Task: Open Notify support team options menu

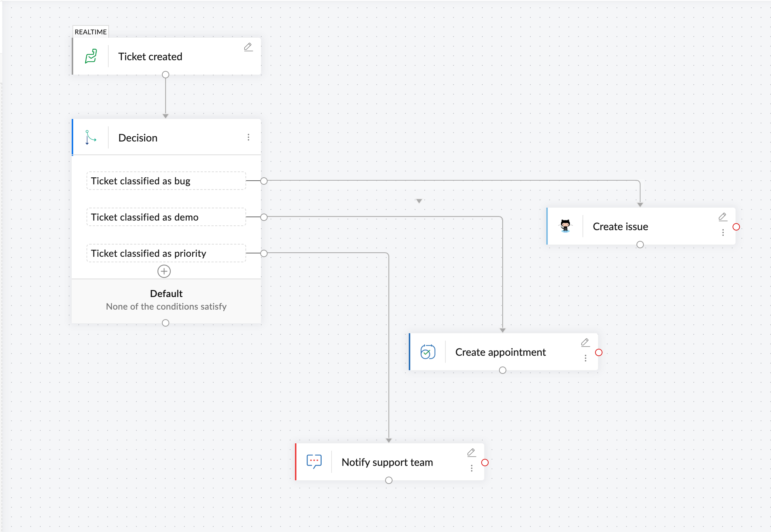Action: pyautogui.click(x=472, y=468)
